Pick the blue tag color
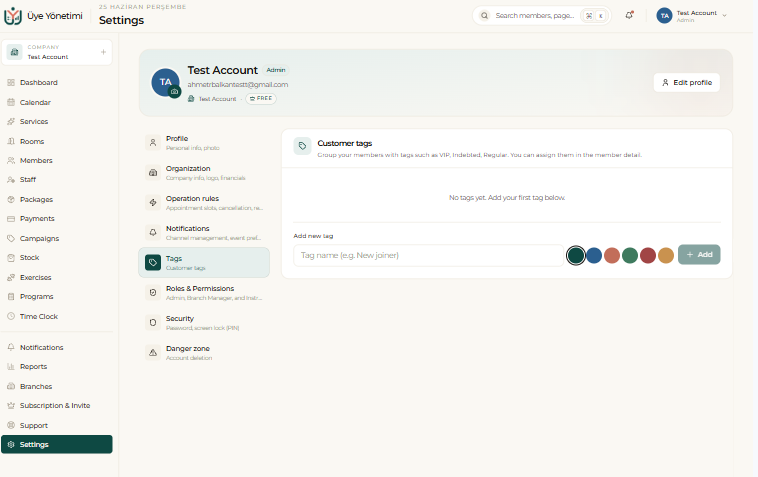Image resolution: width=758 pixels, height=477 pixels. point(594,255)
